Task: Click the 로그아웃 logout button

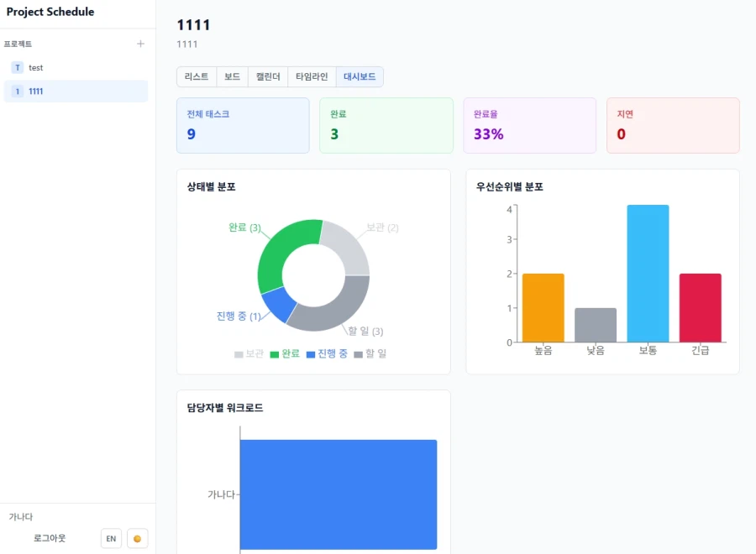Action: pos(50,538)
